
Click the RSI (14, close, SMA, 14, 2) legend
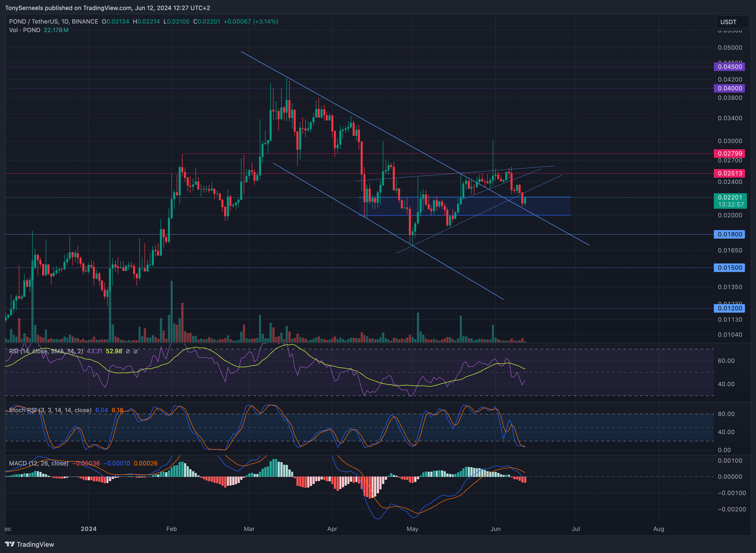46,352
